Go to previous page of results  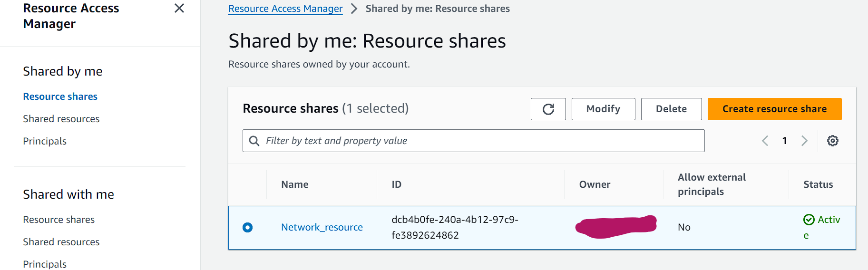point(765,141)
